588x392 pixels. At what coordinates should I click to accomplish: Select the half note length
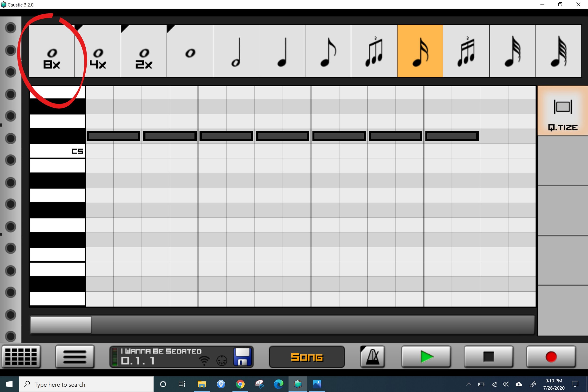236,51
